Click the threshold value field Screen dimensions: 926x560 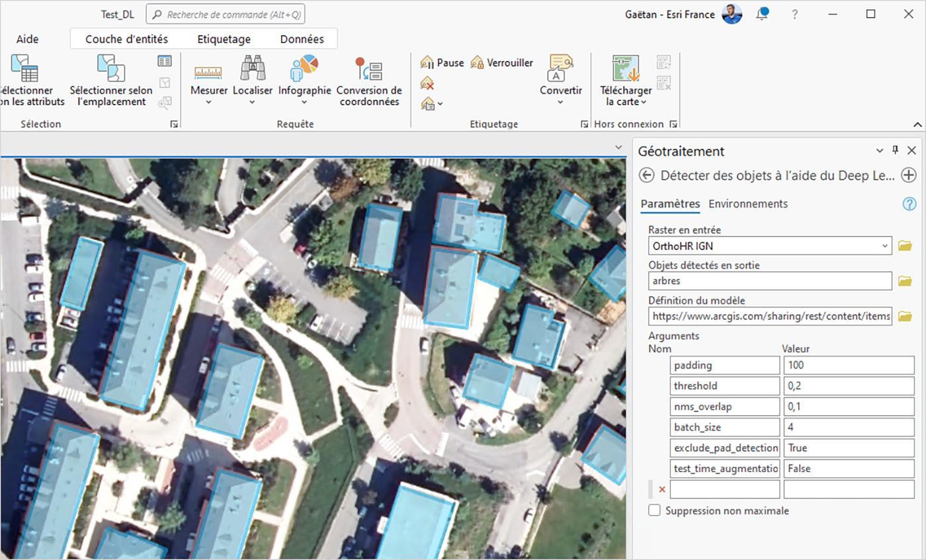click(849, 385)
